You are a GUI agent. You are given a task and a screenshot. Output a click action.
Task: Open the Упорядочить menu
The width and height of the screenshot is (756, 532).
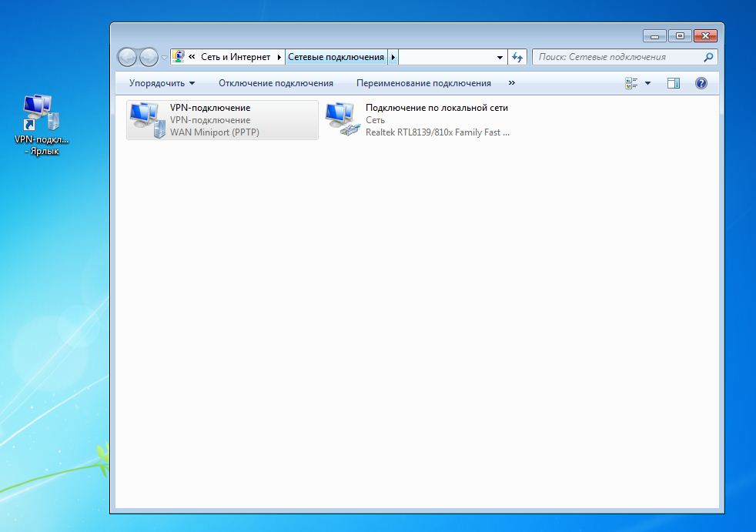click(x=162, y=83)
